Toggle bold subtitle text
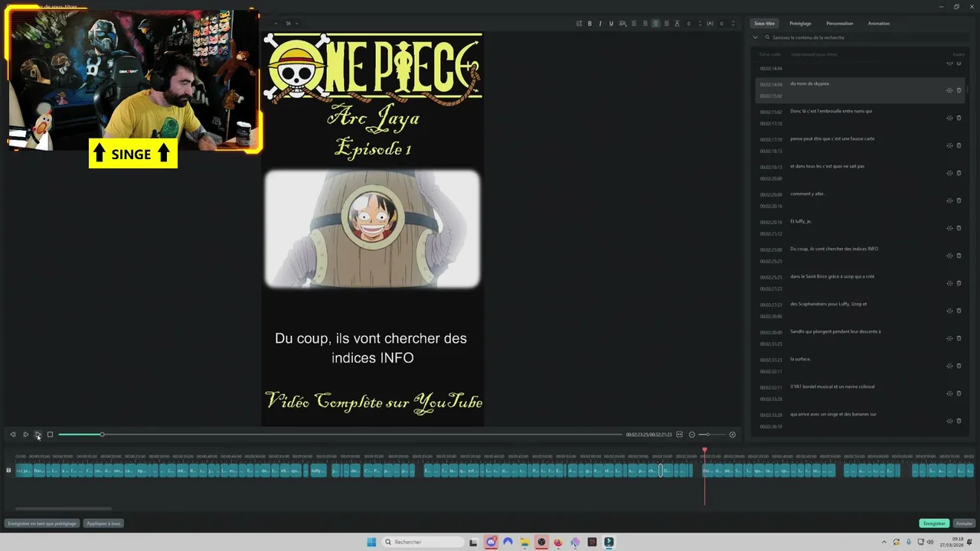 [590, 24]
